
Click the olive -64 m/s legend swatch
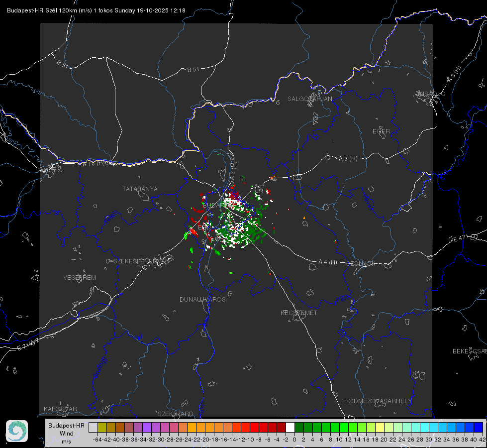(102, 427)
